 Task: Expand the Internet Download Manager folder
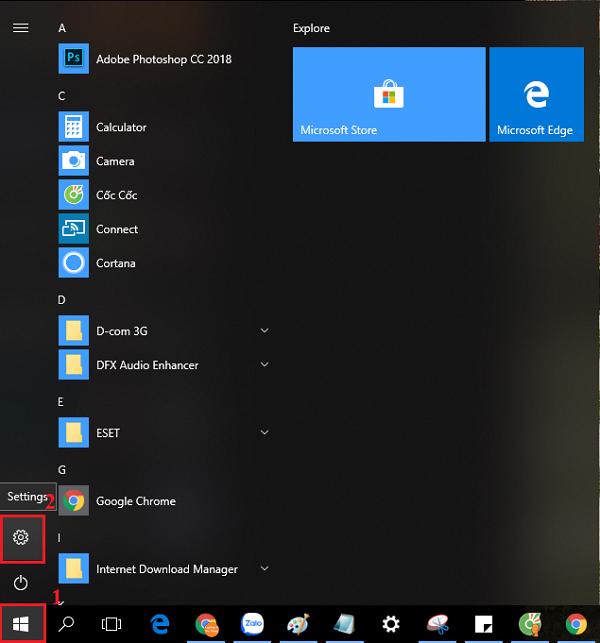tap(264, 569)
